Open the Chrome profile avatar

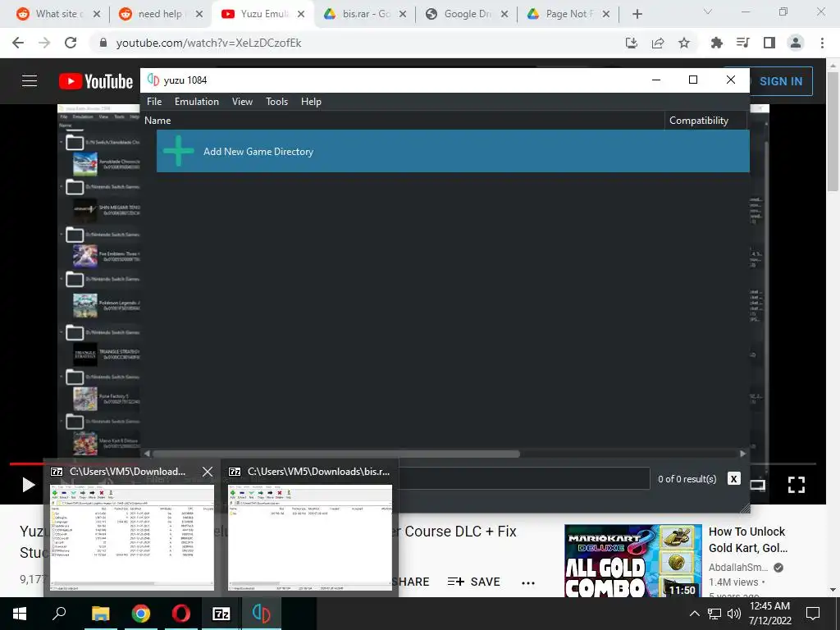[x=796, y=43]
